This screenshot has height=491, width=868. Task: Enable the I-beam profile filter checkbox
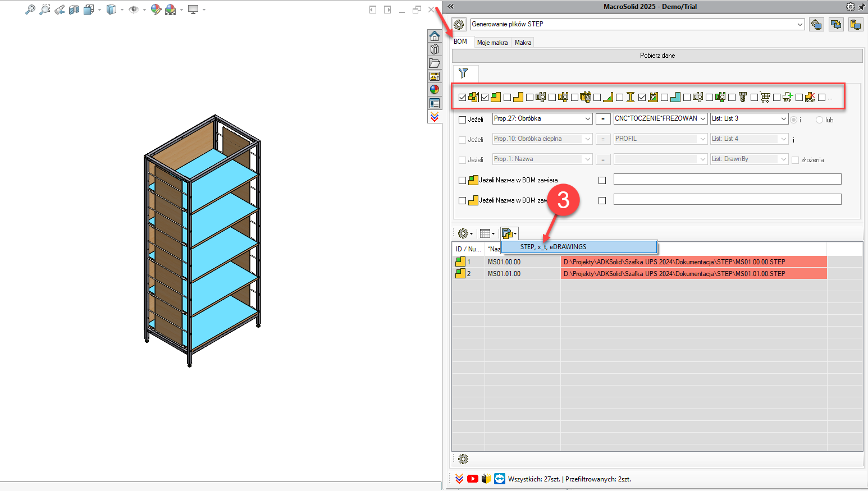[x=620, y=98]
